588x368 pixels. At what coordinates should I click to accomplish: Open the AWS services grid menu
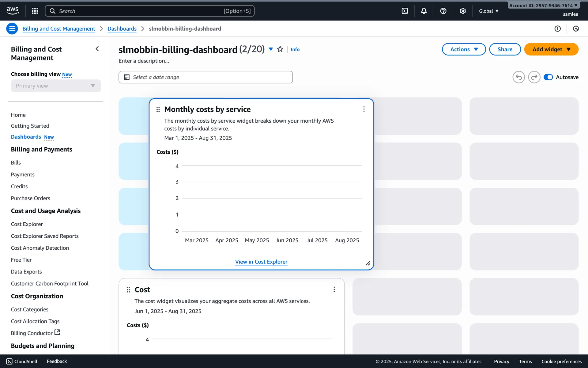tap(35, 11)
